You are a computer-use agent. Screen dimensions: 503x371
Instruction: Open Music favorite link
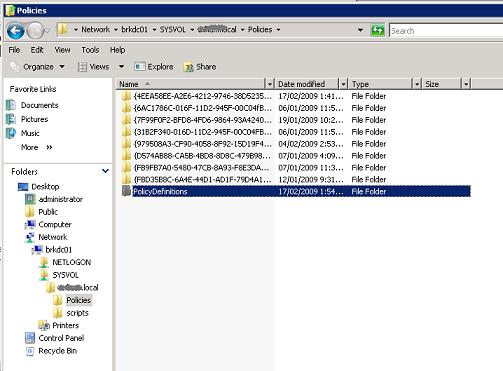pos(30,133)
